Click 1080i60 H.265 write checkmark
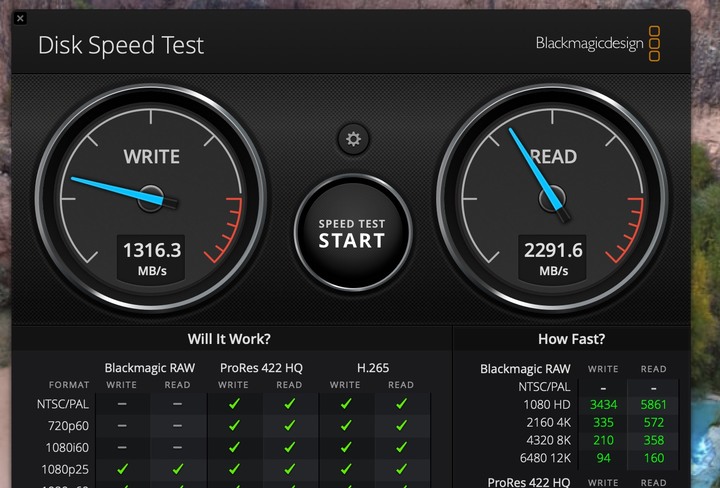Image resolution: width=720 pixels, height=488 pixels. [346, 447]
